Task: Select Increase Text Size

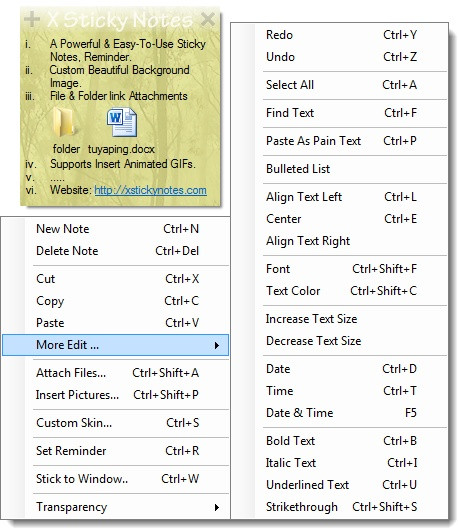Action: click(x=339, y=319)
